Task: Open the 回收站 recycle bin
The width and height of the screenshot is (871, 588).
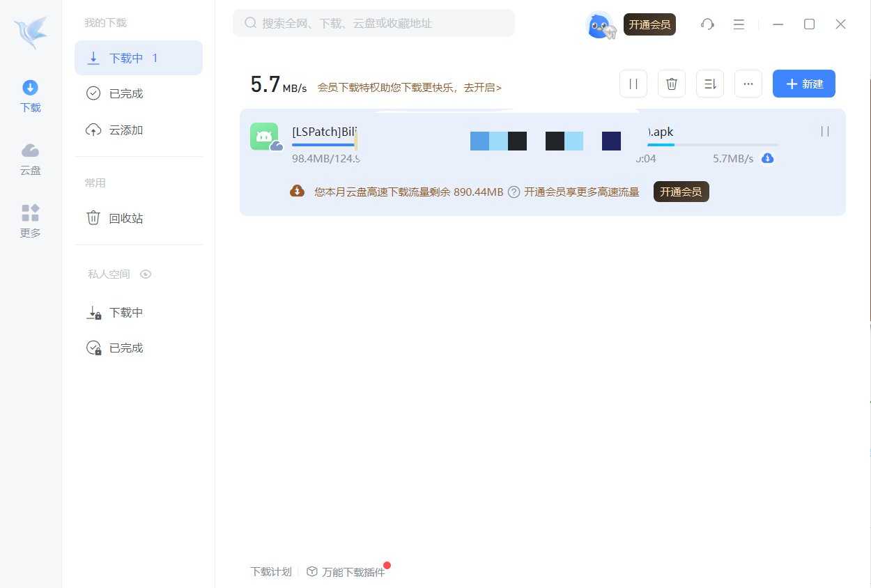Action: click(125, 218)
